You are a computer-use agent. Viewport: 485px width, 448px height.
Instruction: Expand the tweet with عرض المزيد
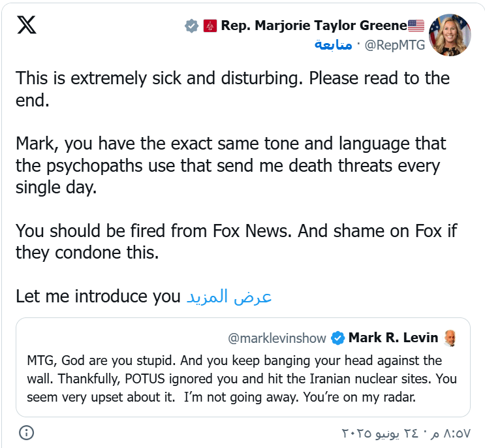[x=229, y=296]
